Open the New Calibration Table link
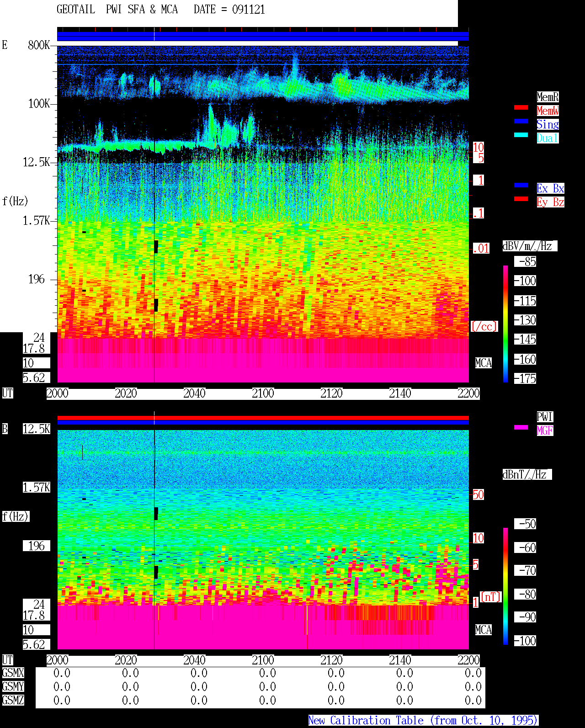585x728 pixels. 423,720
